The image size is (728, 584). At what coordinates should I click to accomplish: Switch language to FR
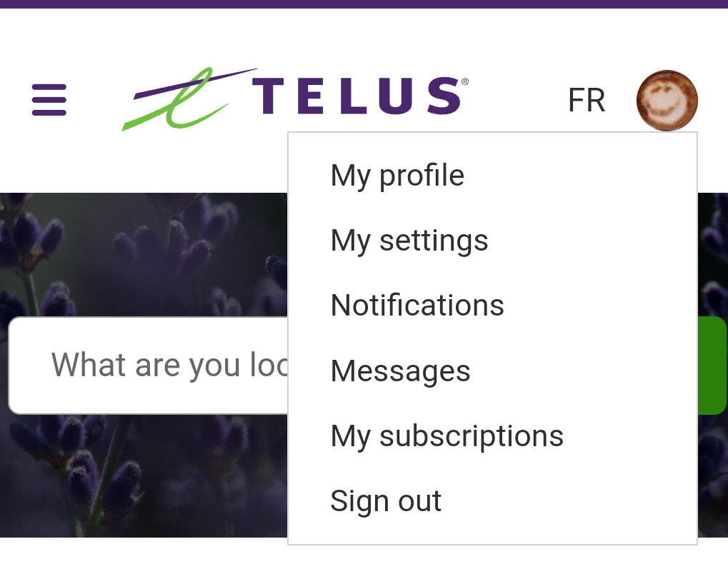tap(587, 101)
